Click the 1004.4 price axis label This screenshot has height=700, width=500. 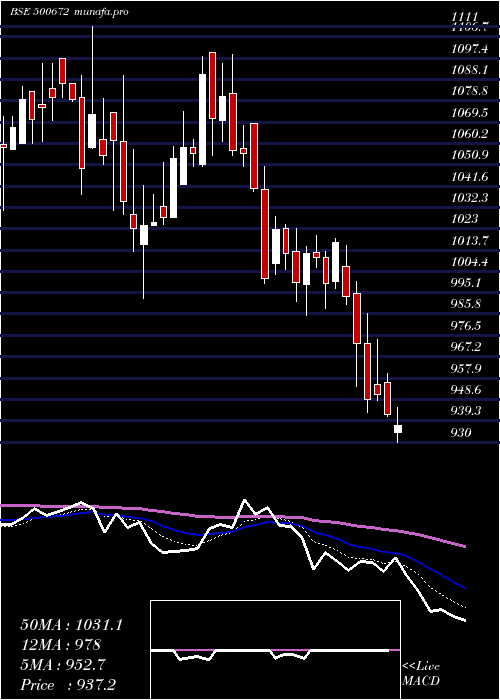coord(469,262)
